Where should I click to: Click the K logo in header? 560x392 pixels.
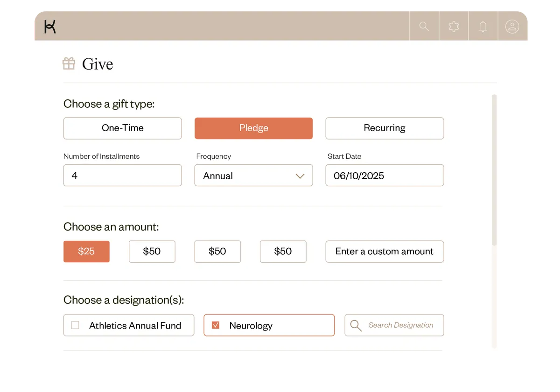pyautogui.click(x=50, y=27)
